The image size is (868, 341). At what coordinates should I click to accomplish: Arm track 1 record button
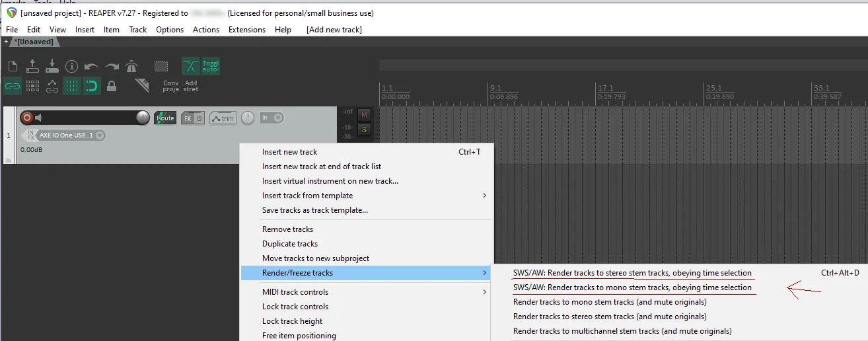click(27, 118)
